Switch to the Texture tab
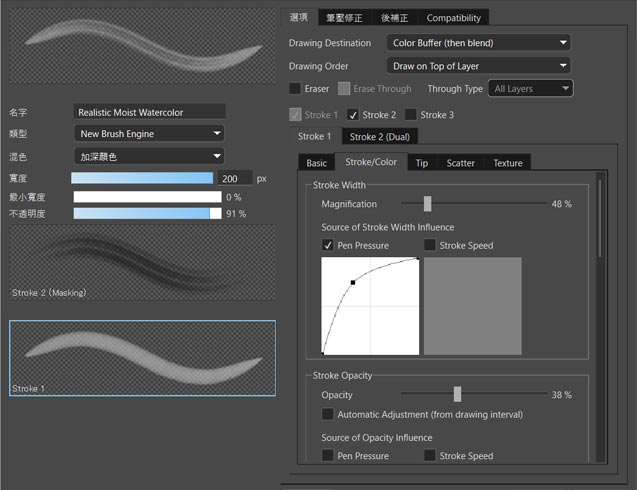Viewport: 637px width, 490px height. 507,163
